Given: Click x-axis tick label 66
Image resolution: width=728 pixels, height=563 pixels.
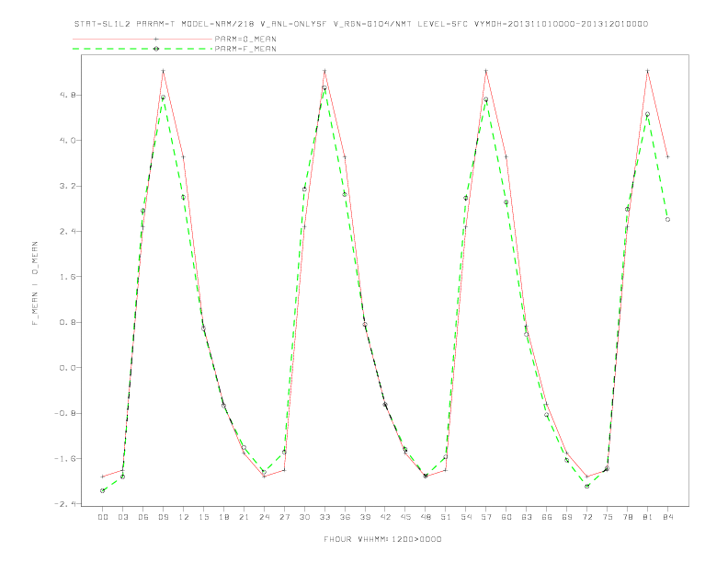Looking at the screenshot, I should (547, 517).
